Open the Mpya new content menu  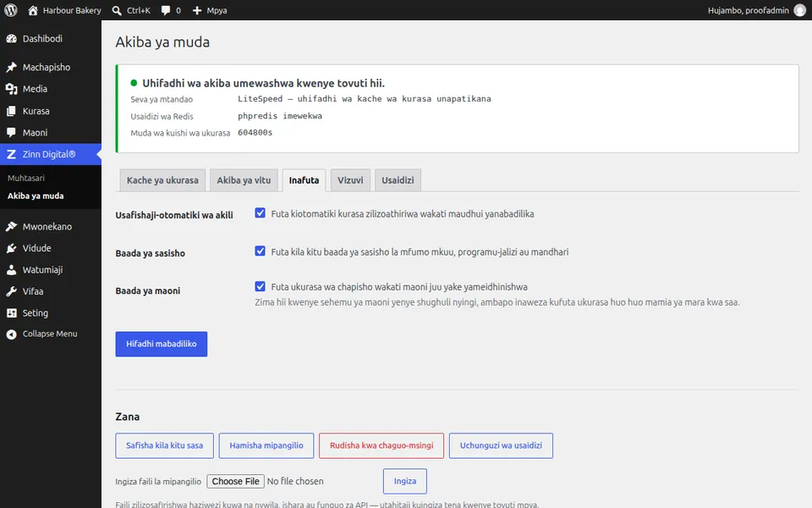[217, 10]
